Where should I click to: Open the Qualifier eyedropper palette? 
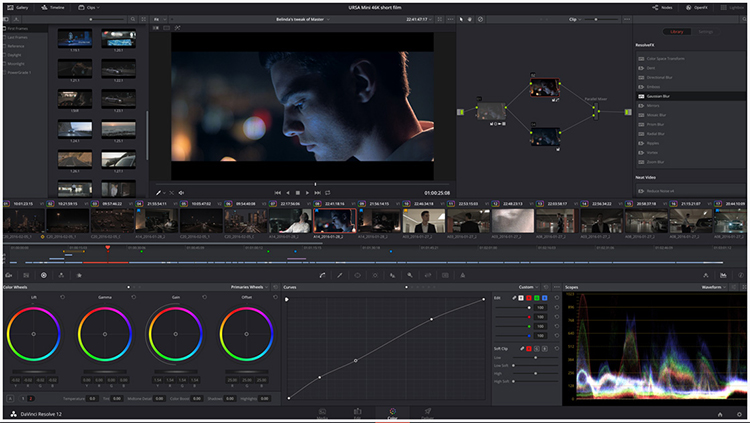point(340,275)
